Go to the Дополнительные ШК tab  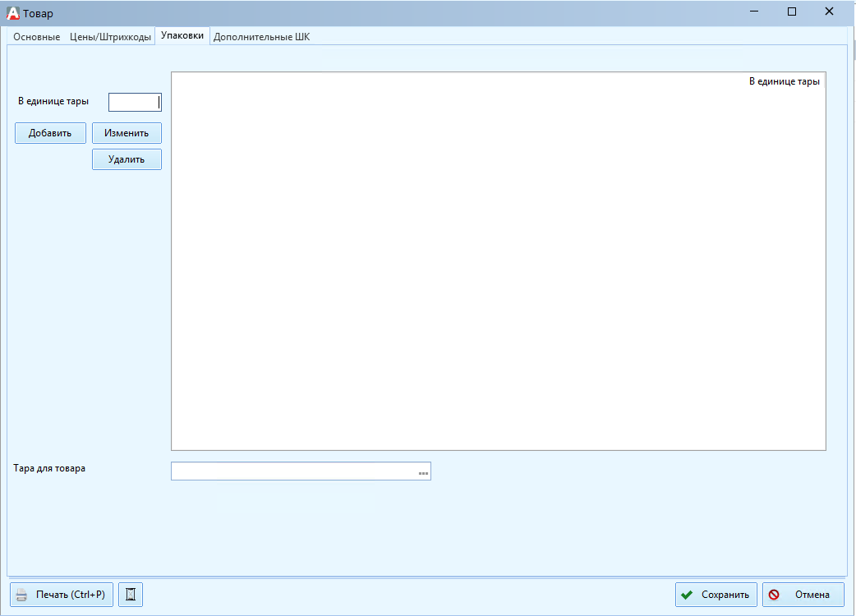tap(261, 37)
